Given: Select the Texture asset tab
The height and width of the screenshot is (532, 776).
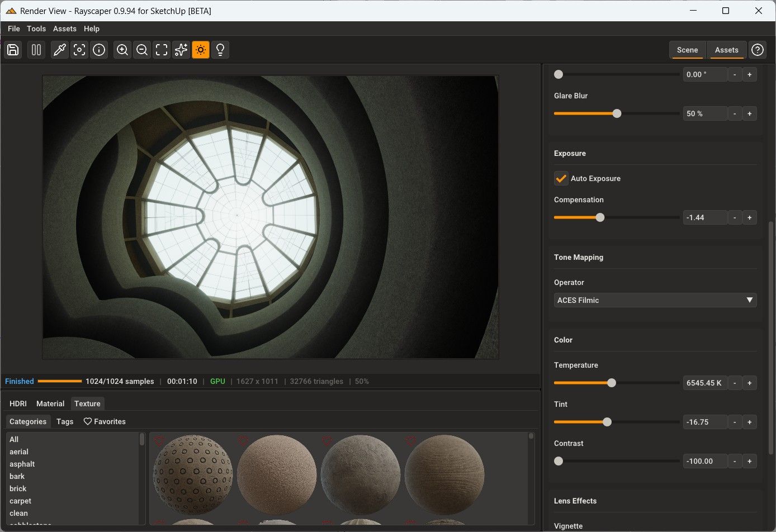Looking at the screenshot, I should pos(87,403).
